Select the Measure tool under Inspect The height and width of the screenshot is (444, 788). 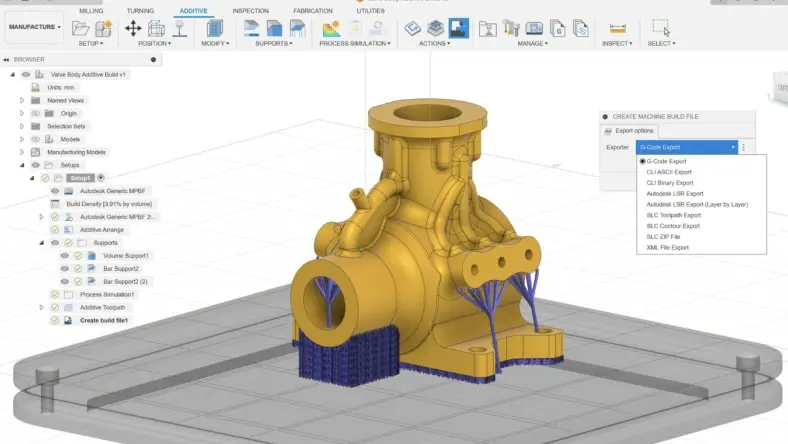pos(617,29)
